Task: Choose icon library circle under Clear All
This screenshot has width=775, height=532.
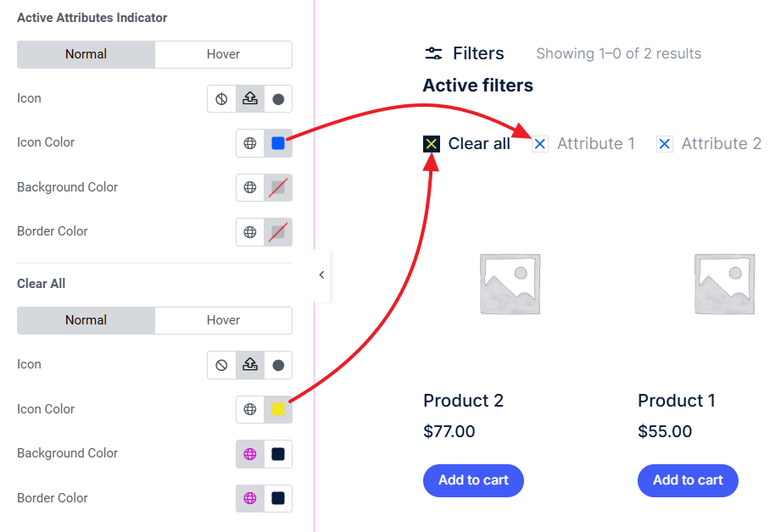Action: (x=278, y=365)
